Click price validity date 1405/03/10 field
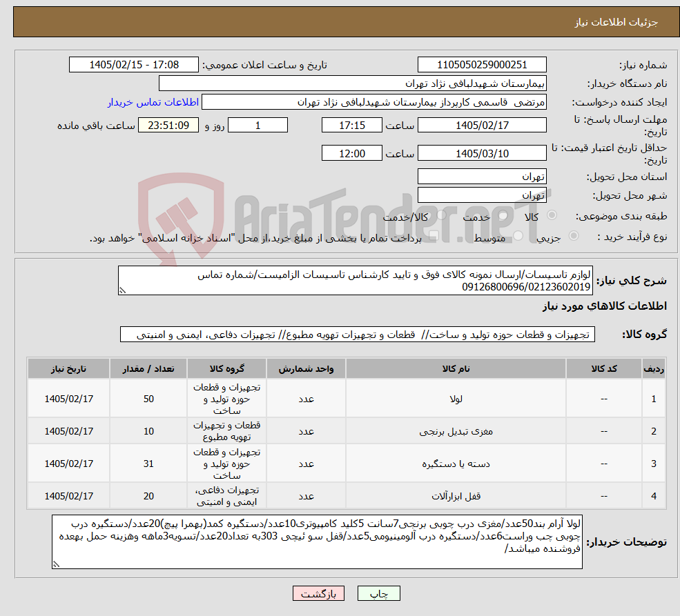This screenshot has height=616, width=680. tap(482, 153)
